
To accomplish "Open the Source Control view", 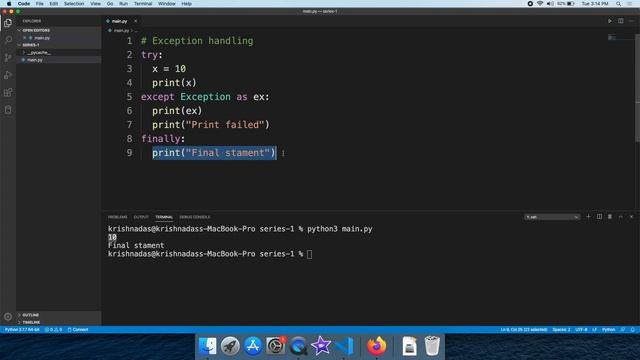I will coord(8,58).
